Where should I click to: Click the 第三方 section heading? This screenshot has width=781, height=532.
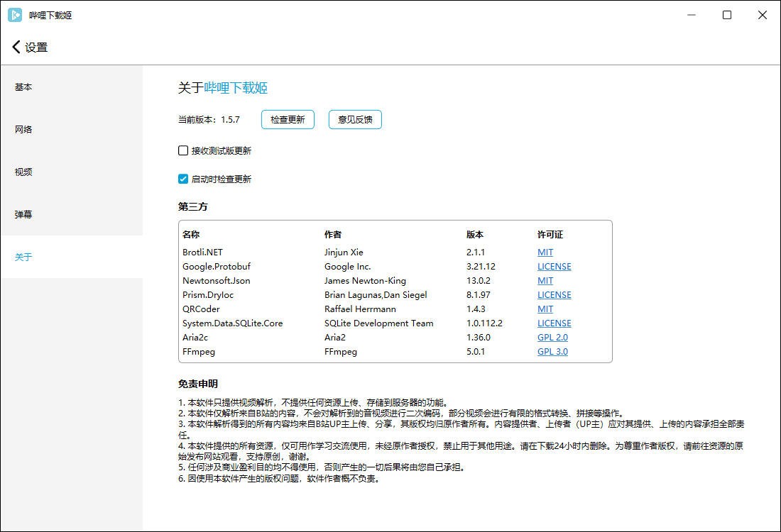point(192,206)
